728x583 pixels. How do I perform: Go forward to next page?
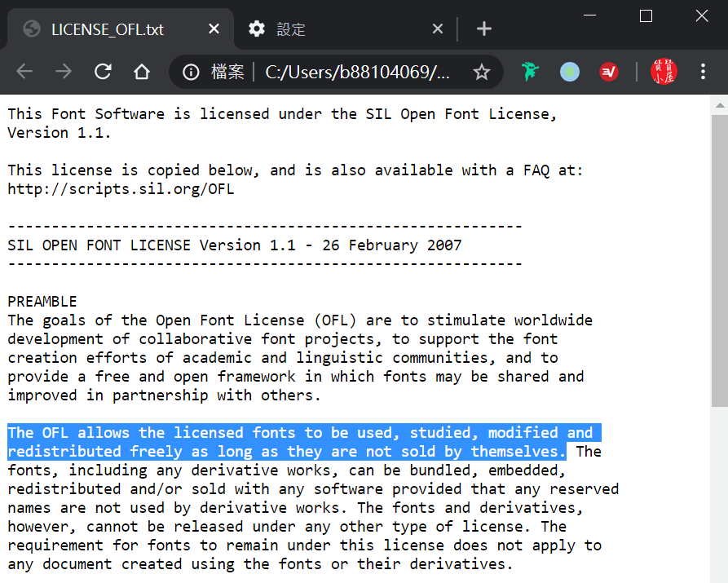64,72
